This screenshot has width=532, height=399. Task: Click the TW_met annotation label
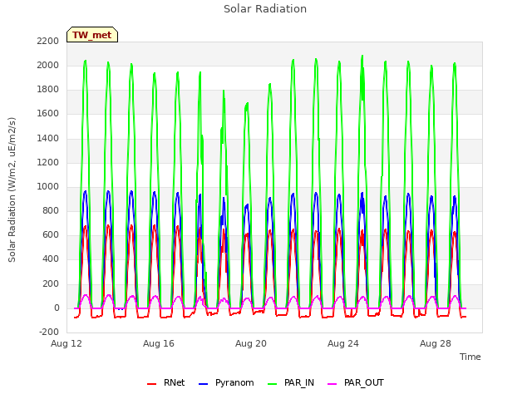[92, 35]
